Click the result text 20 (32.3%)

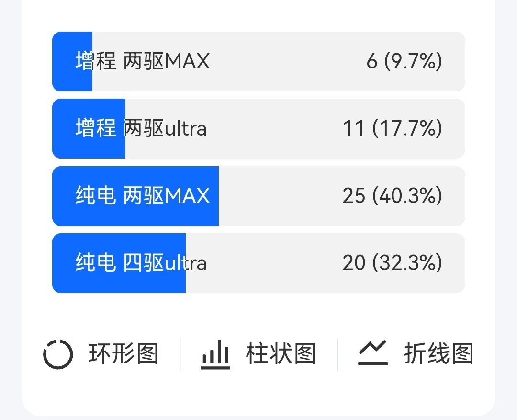point(405,263)
